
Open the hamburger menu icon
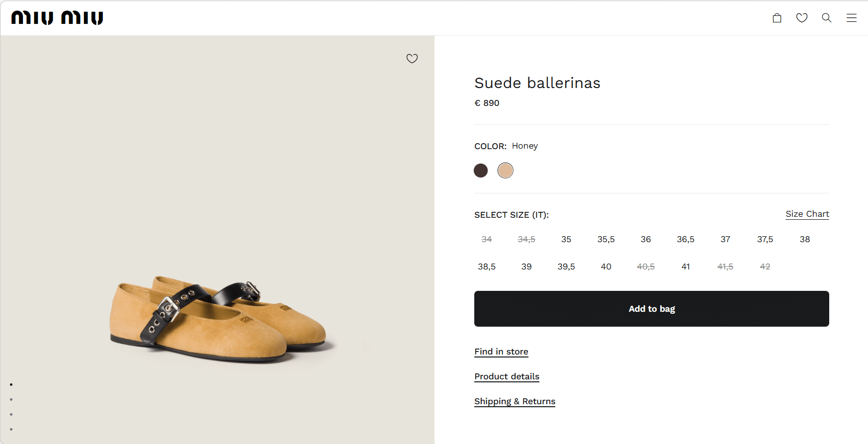coord(852,18)
